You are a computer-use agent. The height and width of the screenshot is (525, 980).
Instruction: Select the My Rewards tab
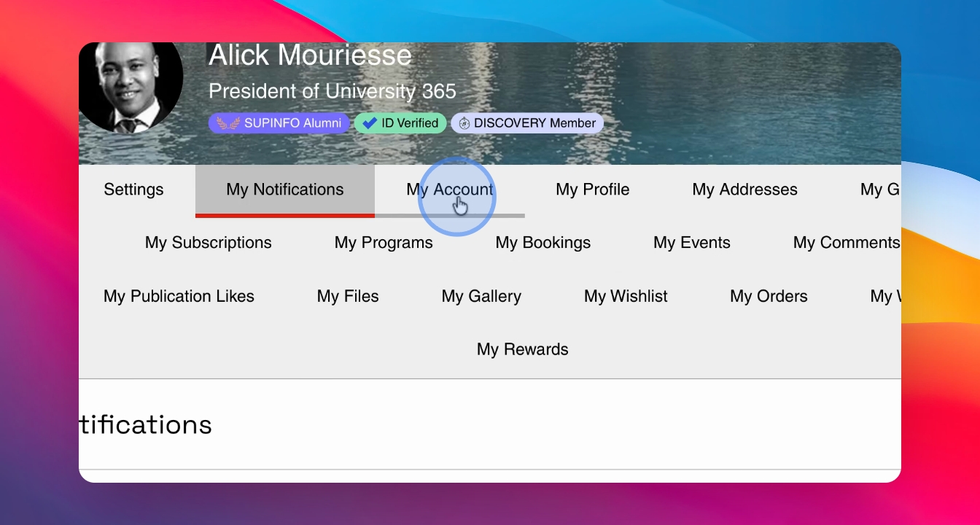523,349
